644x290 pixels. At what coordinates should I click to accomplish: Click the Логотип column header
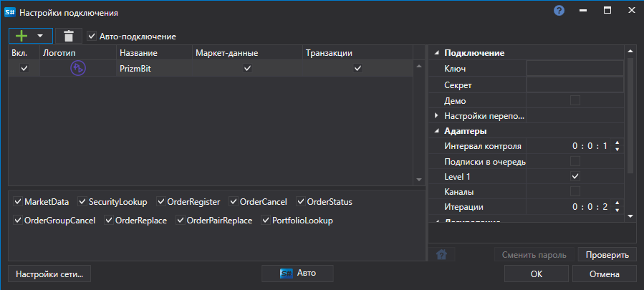click(x=78, y=53)
